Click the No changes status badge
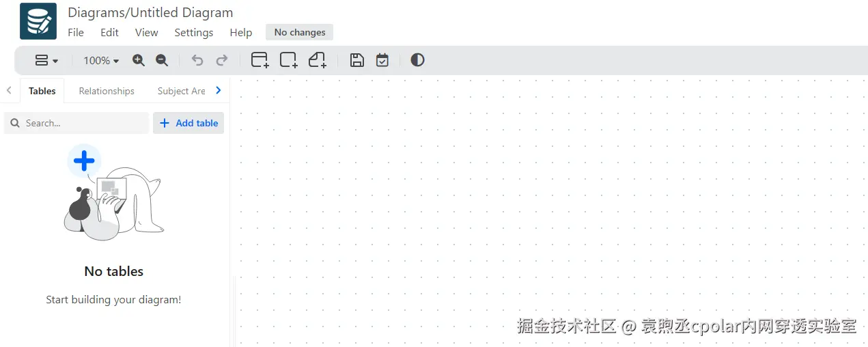This screenshot has width=868, height=347. tap(300, 32)
